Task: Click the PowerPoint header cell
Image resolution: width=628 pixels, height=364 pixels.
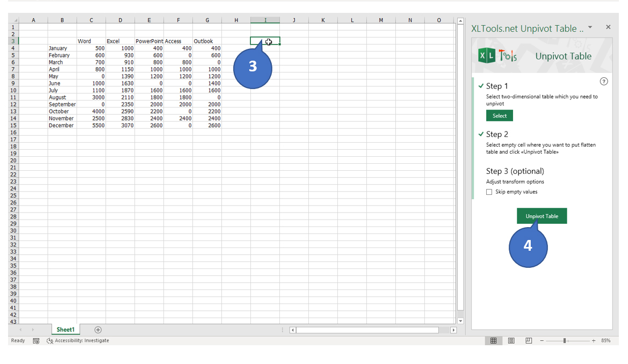Action: 149,41
